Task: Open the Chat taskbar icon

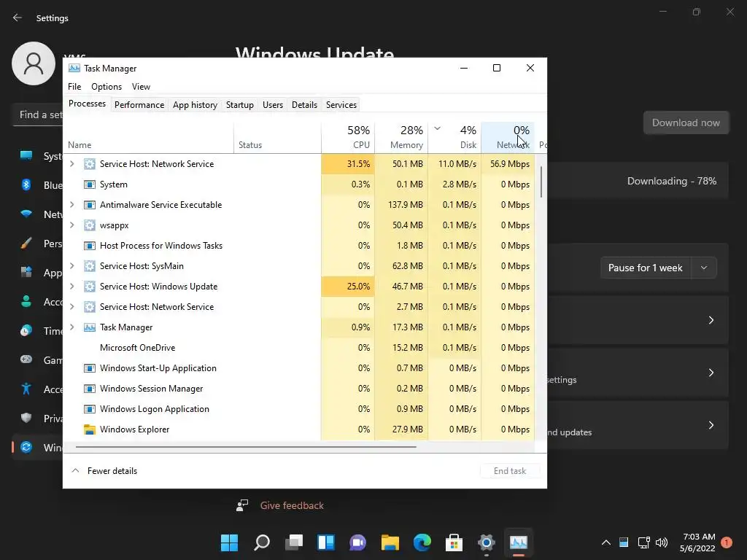Action: coord(357,542)
